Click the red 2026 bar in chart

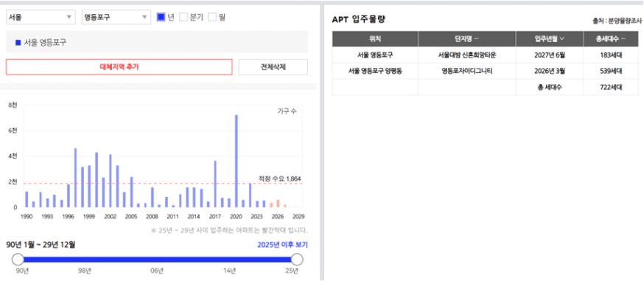coord(278,204)
